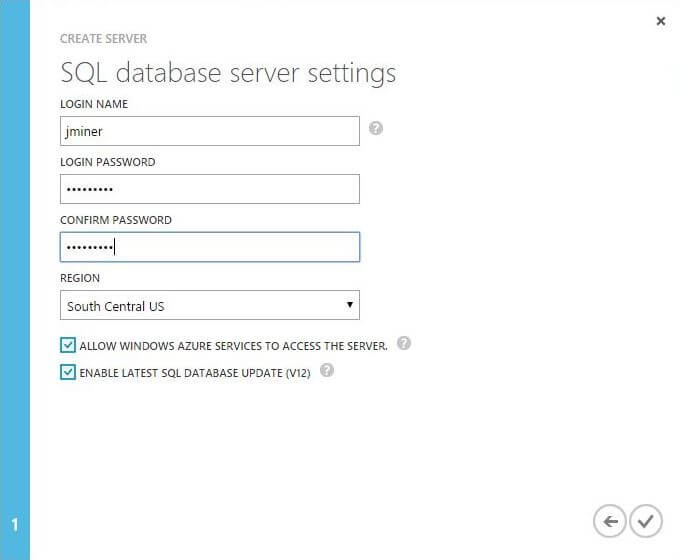Click the Create Server breadcrumb text
This screenshot has width=680, height=560.
point(104,39)
